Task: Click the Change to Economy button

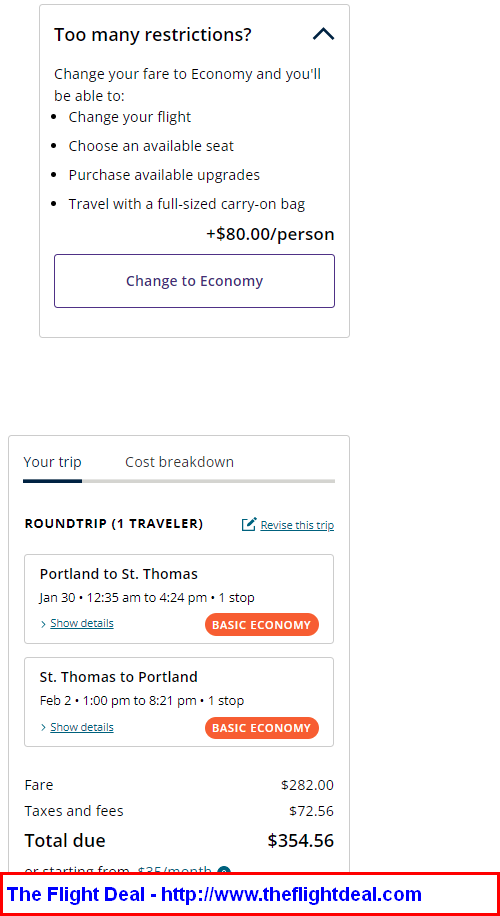Action: [x=195, y=281]
